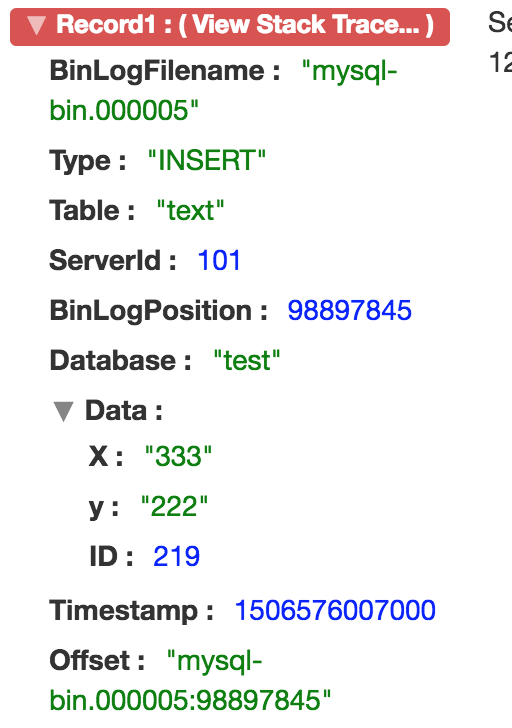Click the Timestamp value 1506576007000
Image resolution: width=512 pixels, height=728 pixels.
pos(335,610)
